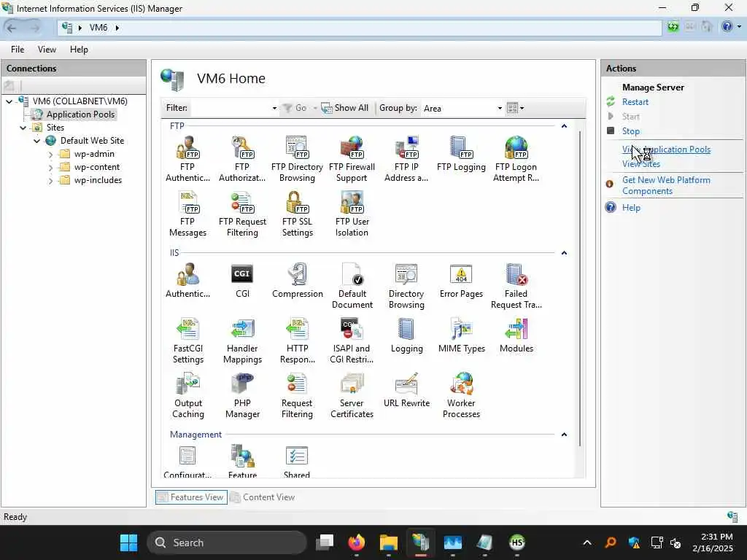
Task: Expand the wp-admin folder node
Action: (50, 155)
